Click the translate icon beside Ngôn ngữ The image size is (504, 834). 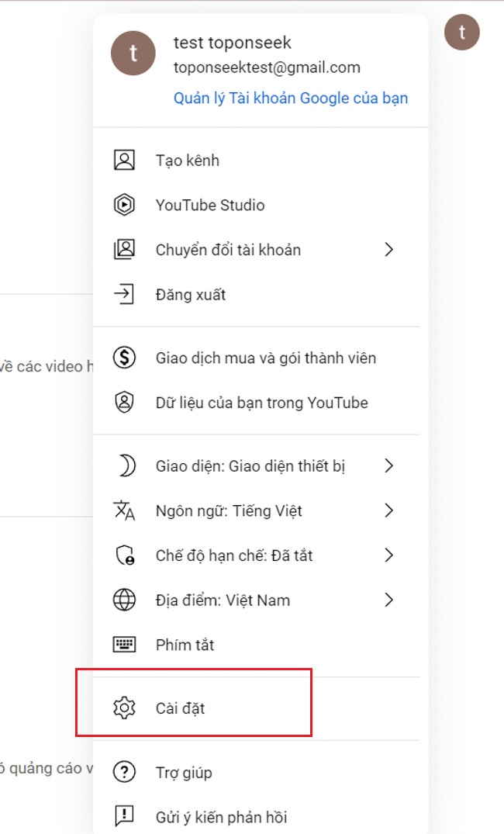pyautogui.click(x=124, y=510)
